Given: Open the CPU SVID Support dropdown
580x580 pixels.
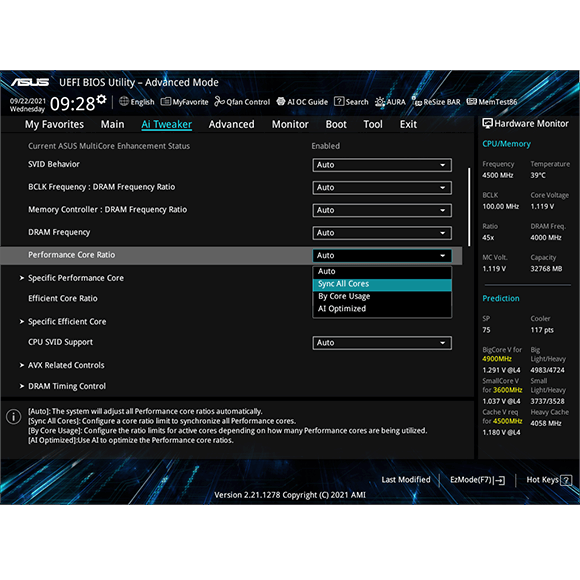Looking at the screenshot, I should [x=382, y=343].
